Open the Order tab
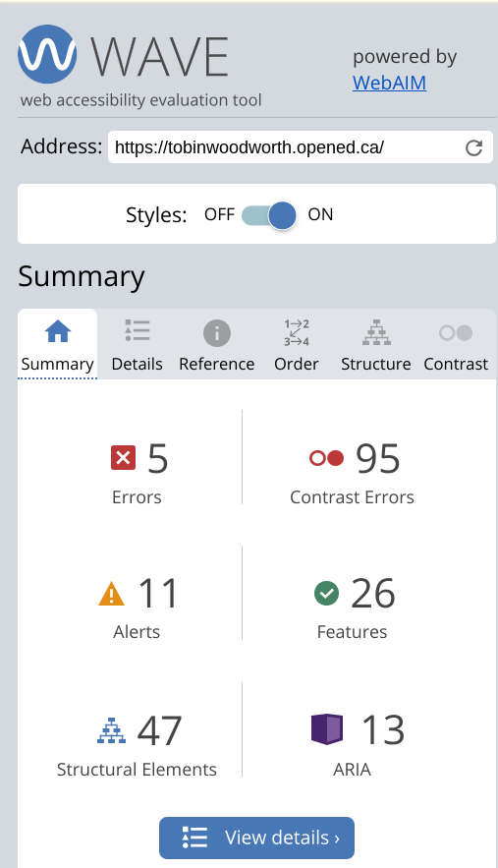Screen dimensions: 498x868 tap(297, 344)
